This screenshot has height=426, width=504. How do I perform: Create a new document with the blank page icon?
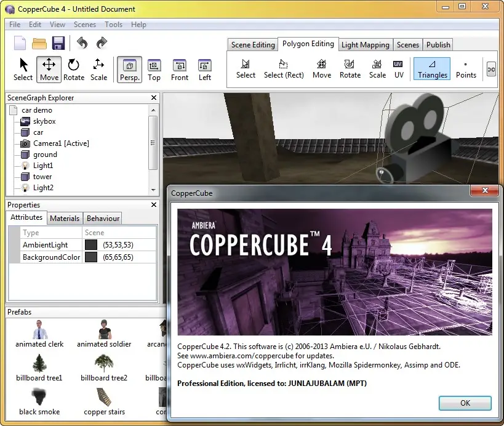pyautogui.click(x=20, y=42)
